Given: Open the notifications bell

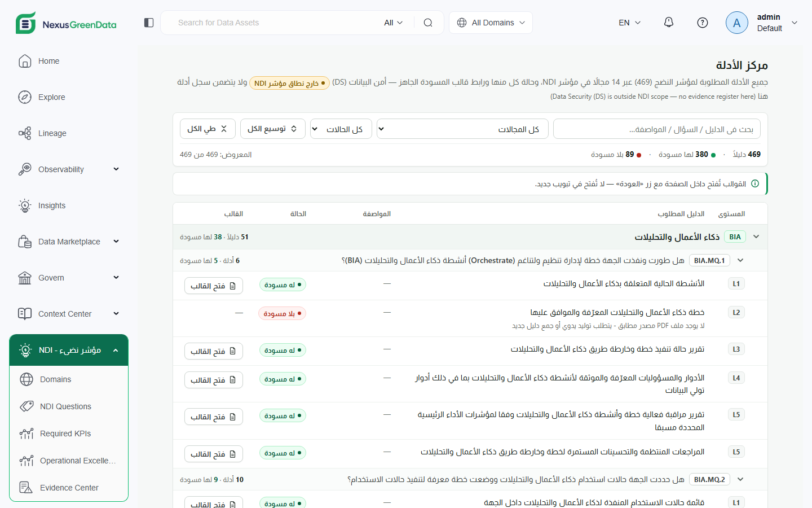Looking at the screenshot, I should click(x=669, y=23).
